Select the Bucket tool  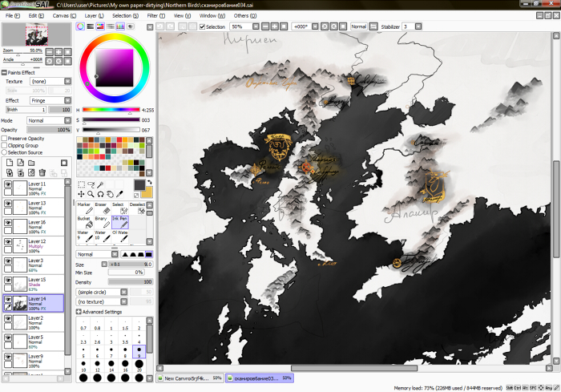[85, 222]
